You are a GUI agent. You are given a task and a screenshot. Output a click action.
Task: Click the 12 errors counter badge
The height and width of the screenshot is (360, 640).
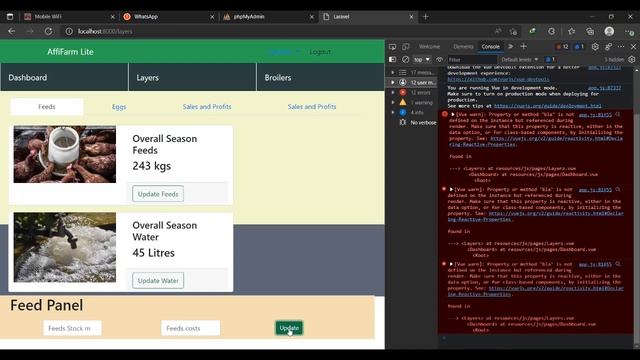click(x=562, y=47)
